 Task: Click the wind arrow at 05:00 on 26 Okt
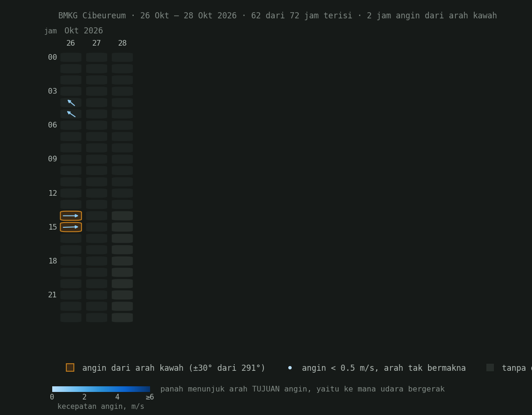click(71, 114)
